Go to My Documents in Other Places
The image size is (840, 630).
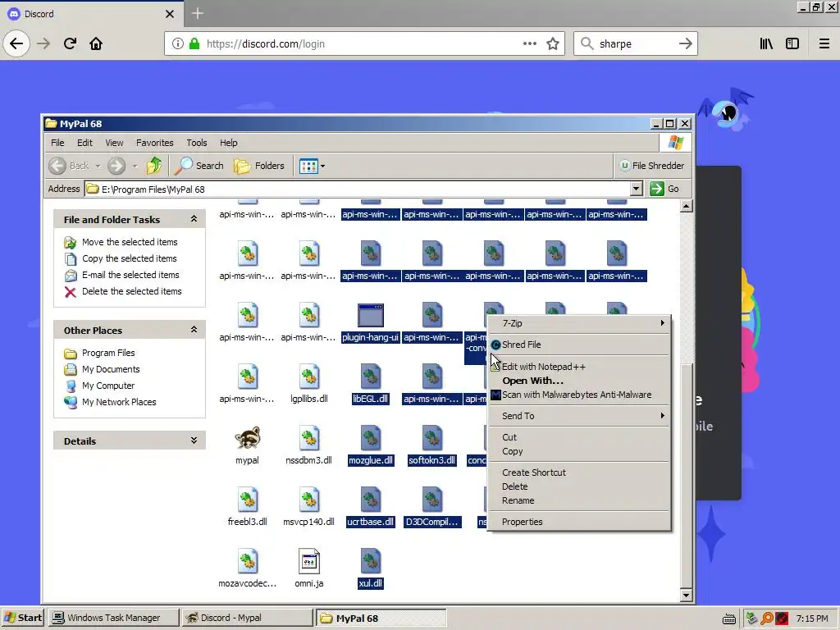pyautogui.click(x=111, y=369)
